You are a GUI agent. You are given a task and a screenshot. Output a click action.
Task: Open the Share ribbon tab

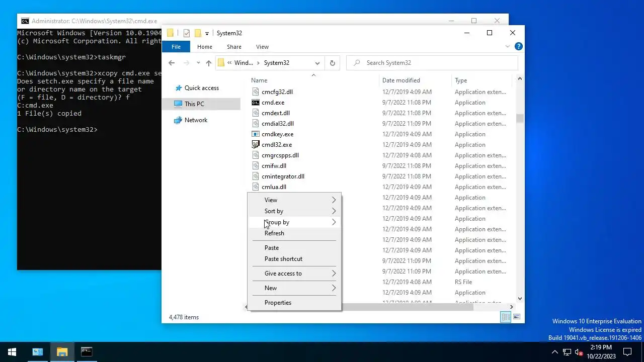click(234, 47)
